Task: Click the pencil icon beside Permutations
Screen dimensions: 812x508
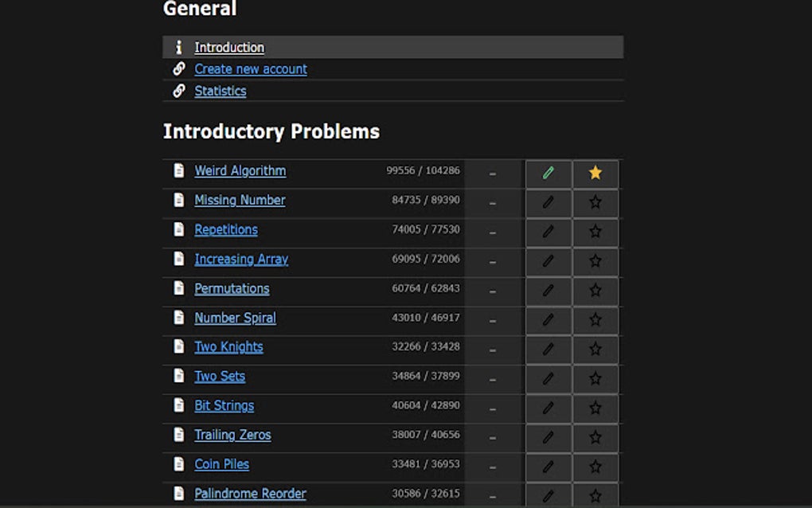Action: (548, 291)
